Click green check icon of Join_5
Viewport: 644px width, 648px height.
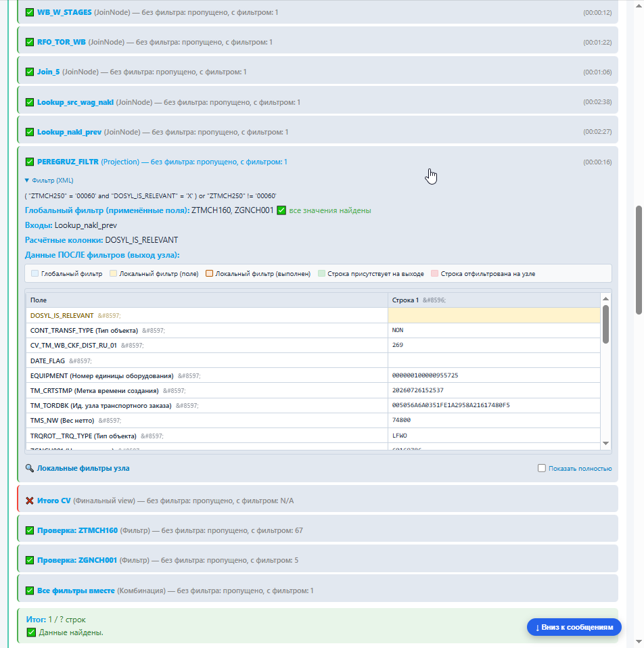coord(30,72)
